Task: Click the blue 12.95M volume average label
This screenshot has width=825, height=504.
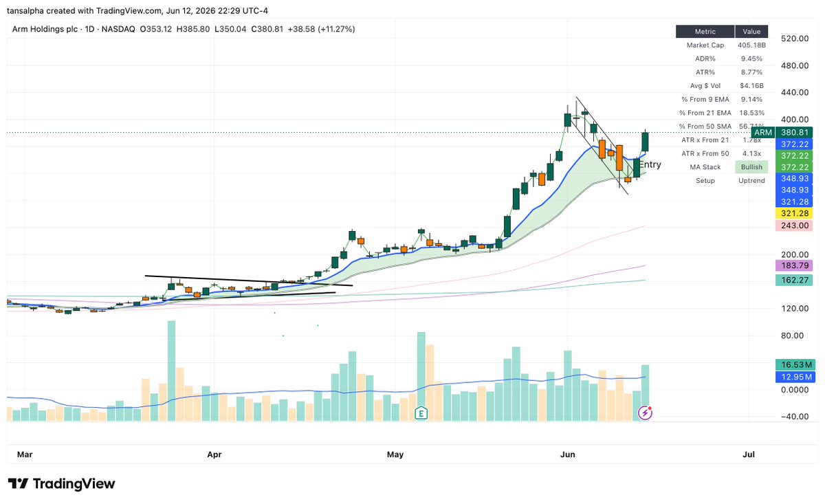Action: [x=795, y=377]
